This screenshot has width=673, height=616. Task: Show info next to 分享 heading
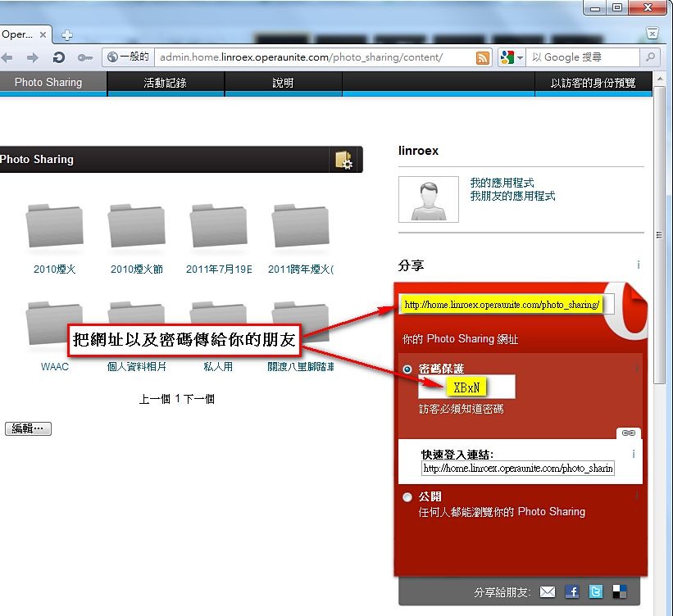(639, 265)
